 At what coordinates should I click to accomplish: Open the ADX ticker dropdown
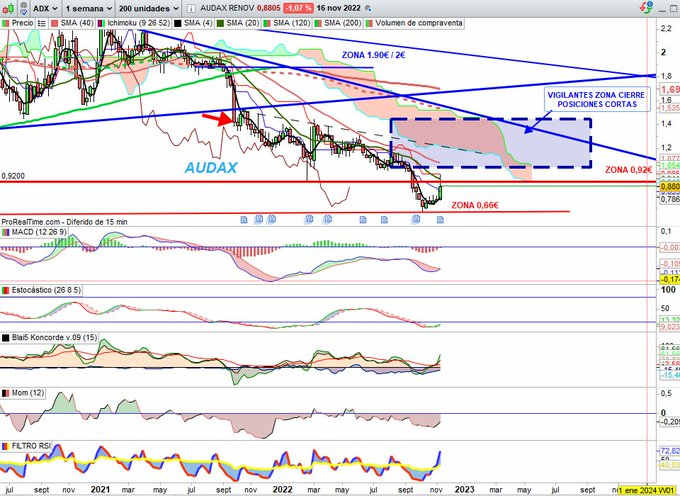pyautogui.click(x=45, y=8)
